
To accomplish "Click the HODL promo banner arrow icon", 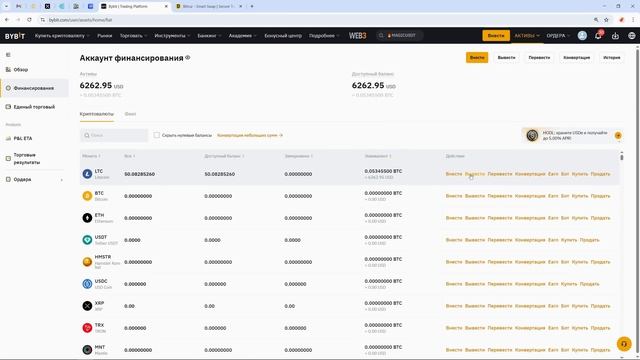I will pyautogui.click(x=618, y=136).
